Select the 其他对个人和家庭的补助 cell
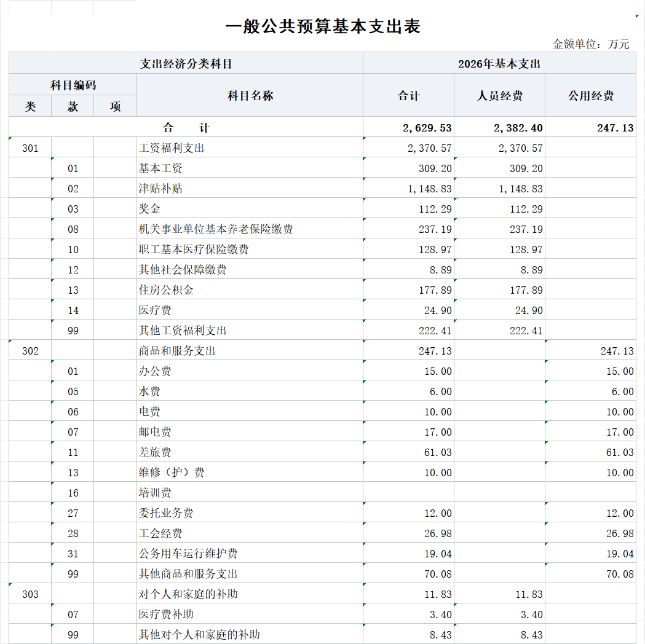The image size is (645, 644). point(250,634)
